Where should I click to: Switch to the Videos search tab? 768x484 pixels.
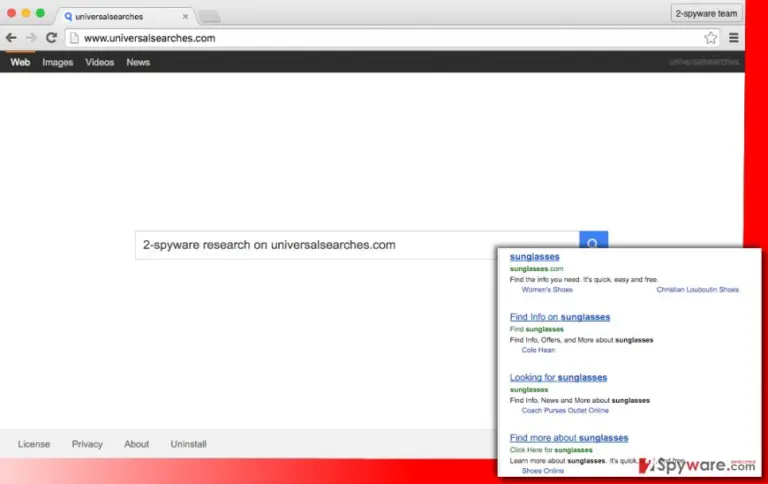point(99,62)
